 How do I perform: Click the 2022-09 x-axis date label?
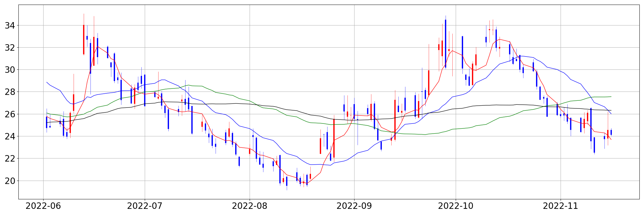pyautogui.click(x=354, y=206)
